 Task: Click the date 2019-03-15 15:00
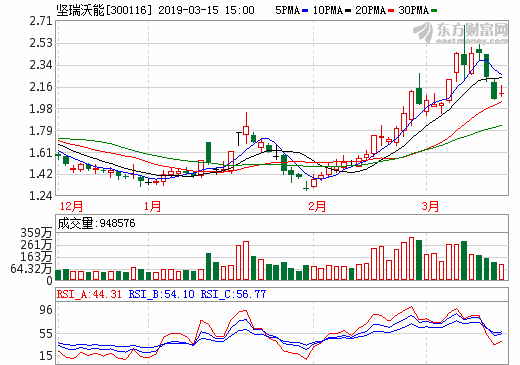click(206, 10)
